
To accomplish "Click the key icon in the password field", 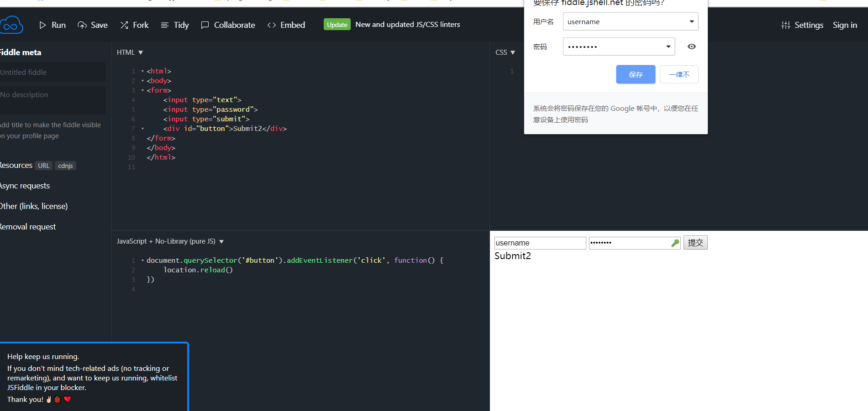I will 674,243.
